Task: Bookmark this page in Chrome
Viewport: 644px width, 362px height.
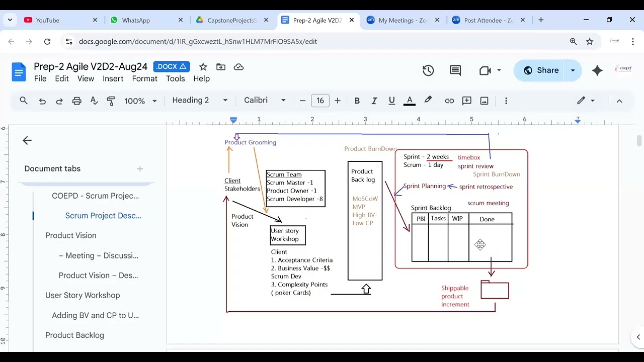Action: pos(590,42)
